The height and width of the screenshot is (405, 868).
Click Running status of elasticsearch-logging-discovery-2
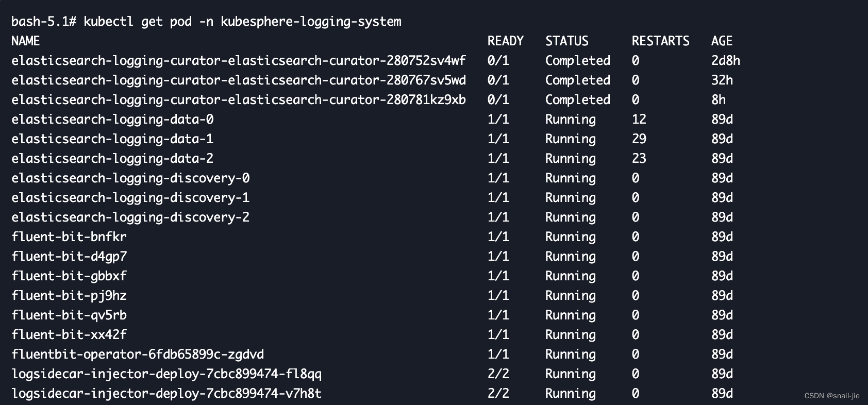pyautogui.click(x=571, y=217)
